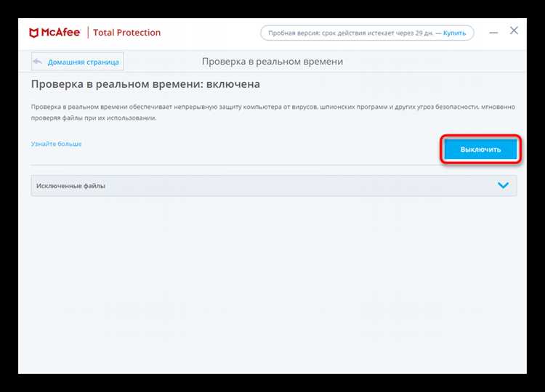This screenshot has height=392, width=545.
Task: Minimize the McAfee window
Action: pyautogui.click(x=493, y=33)
